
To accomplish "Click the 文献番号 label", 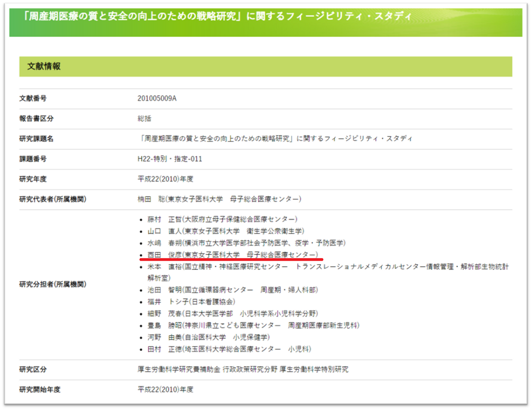I will click(33, 98).
